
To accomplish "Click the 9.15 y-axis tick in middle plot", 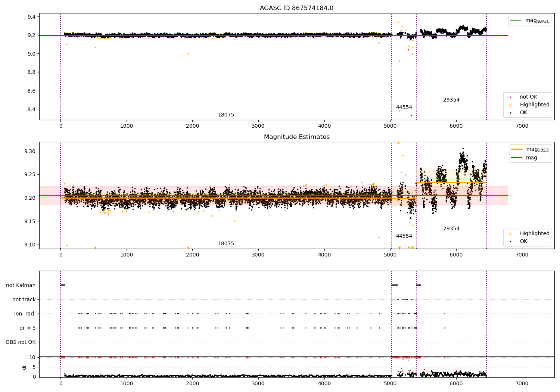I will coord(29,221).
